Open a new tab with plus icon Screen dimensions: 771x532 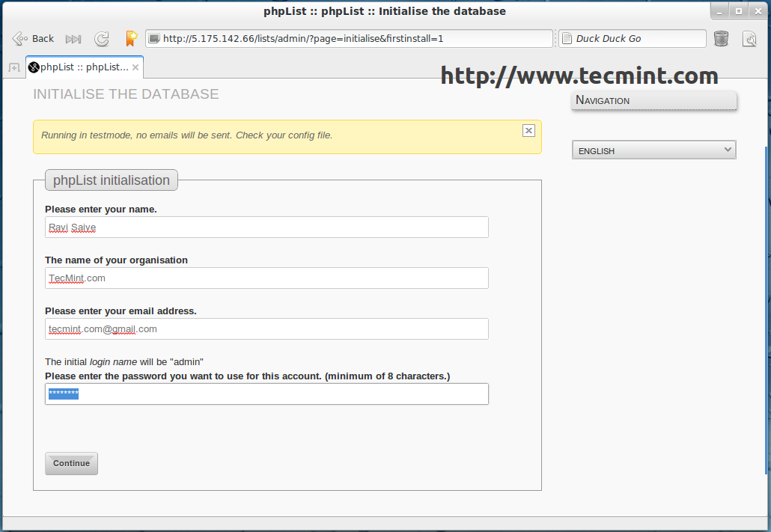14,67
